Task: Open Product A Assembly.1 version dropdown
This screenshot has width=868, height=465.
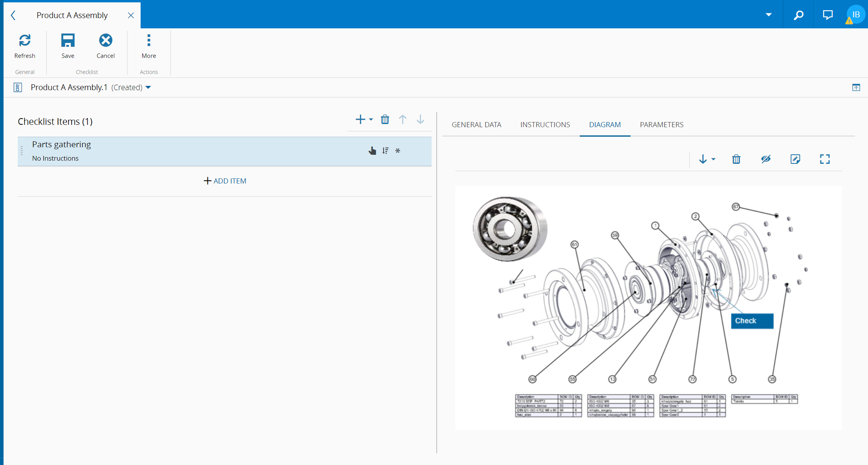Action: point(148,87)
